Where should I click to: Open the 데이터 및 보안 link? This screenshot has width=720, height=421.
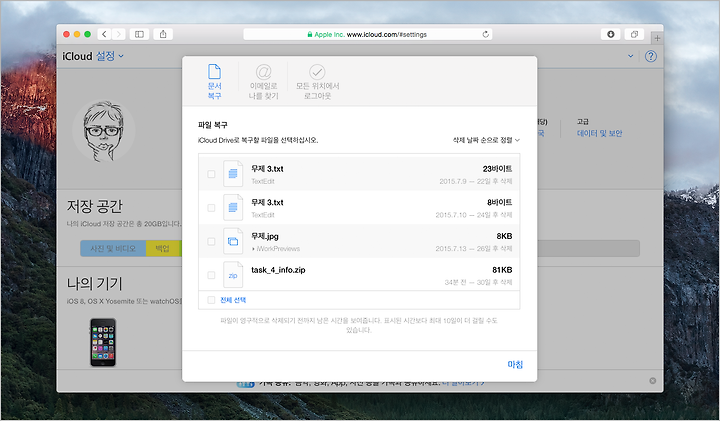599,133
